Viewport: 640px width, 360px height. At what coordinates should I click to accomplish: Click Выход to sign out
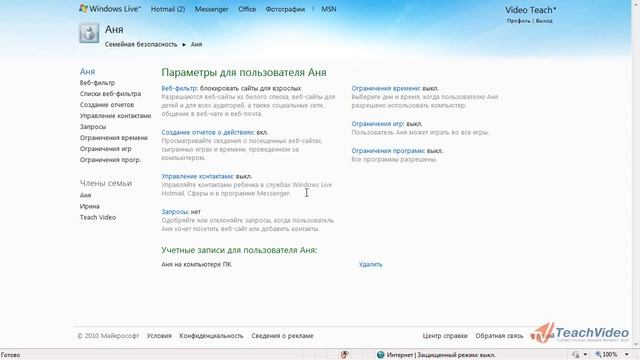(544, 21)
